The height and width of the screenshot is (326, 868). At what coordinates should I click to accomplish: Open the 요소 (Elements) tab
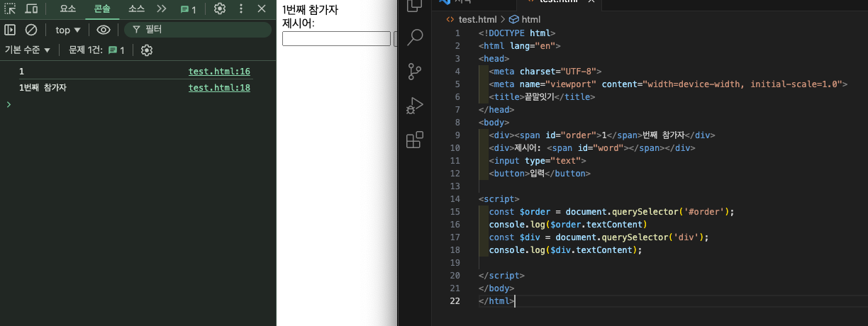[x=68, y=9]
